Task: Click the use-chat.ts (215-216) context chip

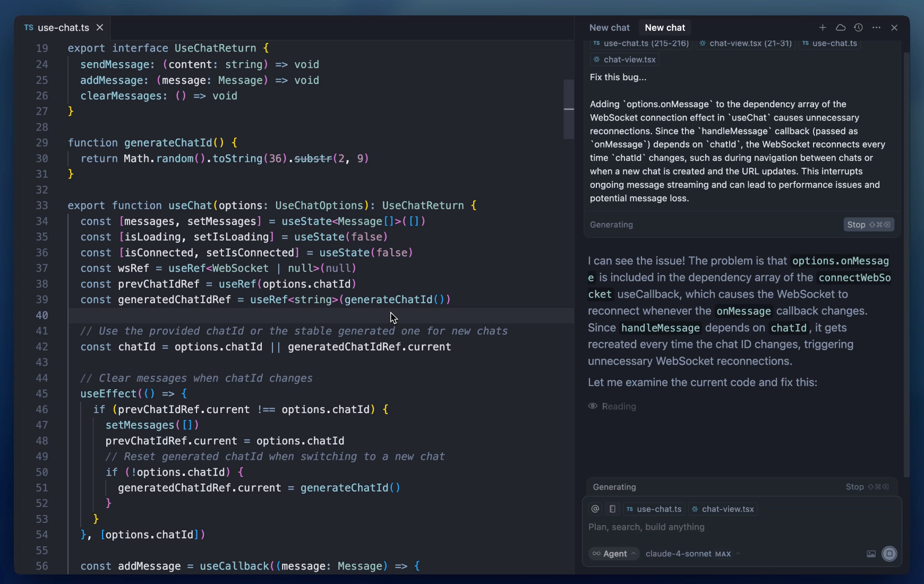Action: click(641, 43)
